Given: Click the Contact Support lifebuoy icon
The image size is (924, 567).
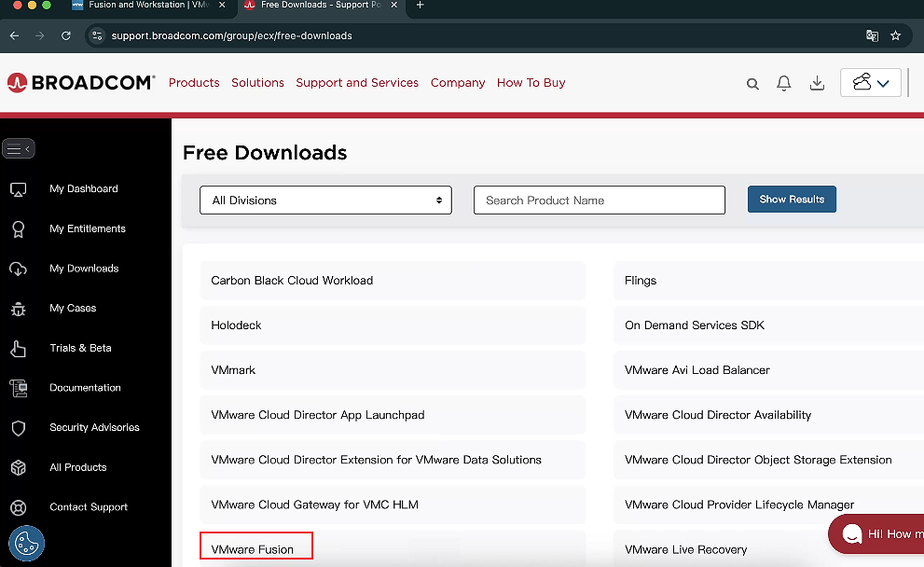Looking at the screenshot, I should tap(19, 507).
